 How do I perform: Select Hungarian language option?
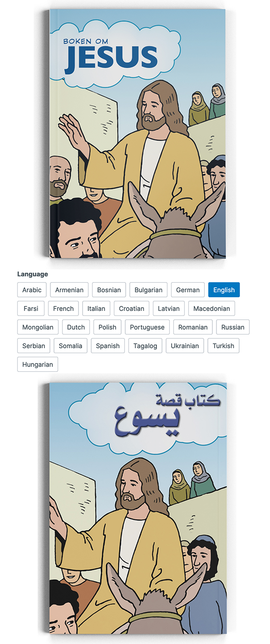pyautogui.click(x=38, y=364)
